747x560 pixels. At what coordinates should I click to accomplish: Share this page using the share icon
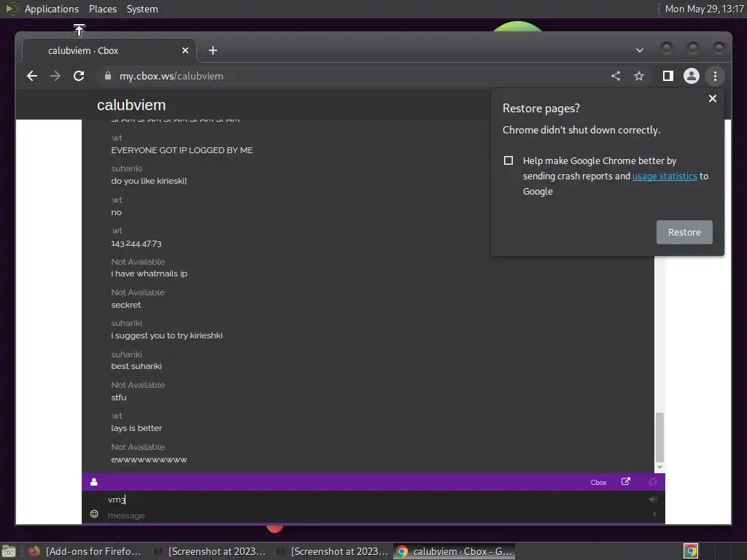tap(616, 76)
